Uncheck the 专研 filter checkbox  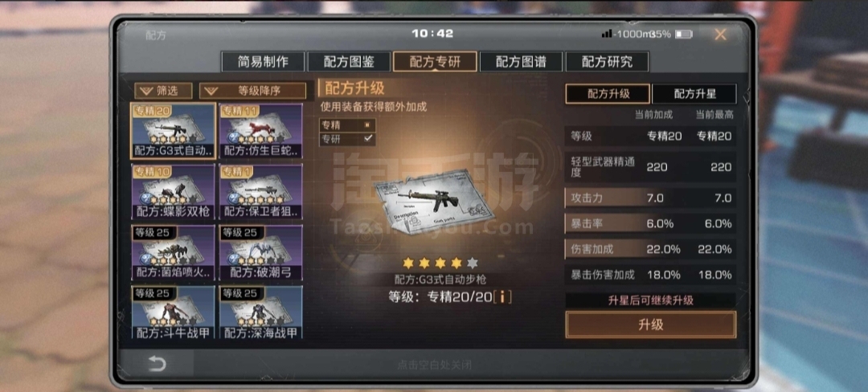367,139
